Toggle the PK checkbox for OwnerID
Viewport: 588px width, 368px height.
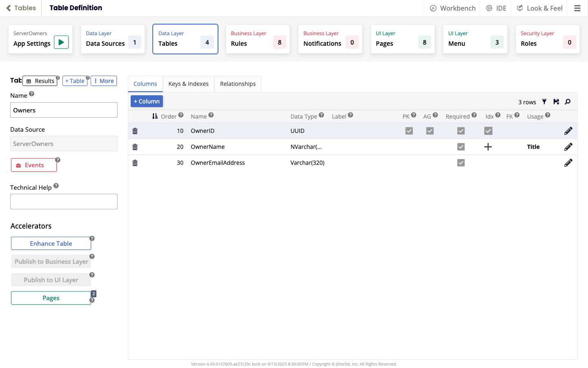[x=409, y=131]
